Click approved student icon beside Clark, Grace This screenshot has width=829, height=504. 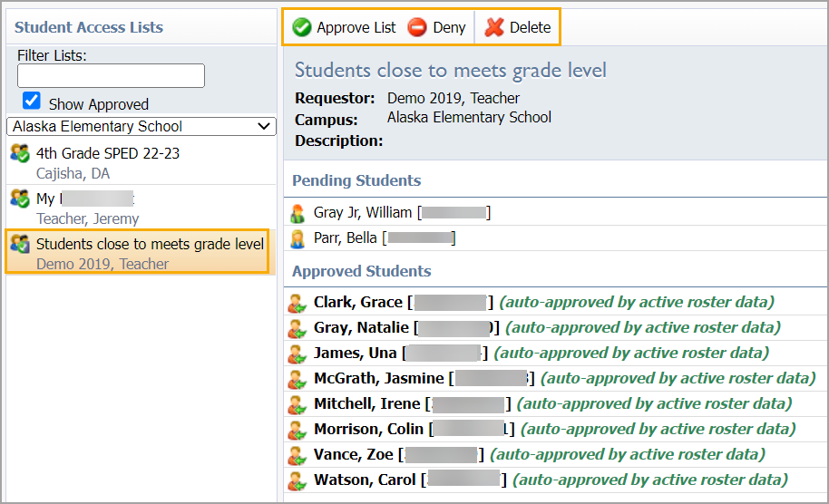coord(297,303)
